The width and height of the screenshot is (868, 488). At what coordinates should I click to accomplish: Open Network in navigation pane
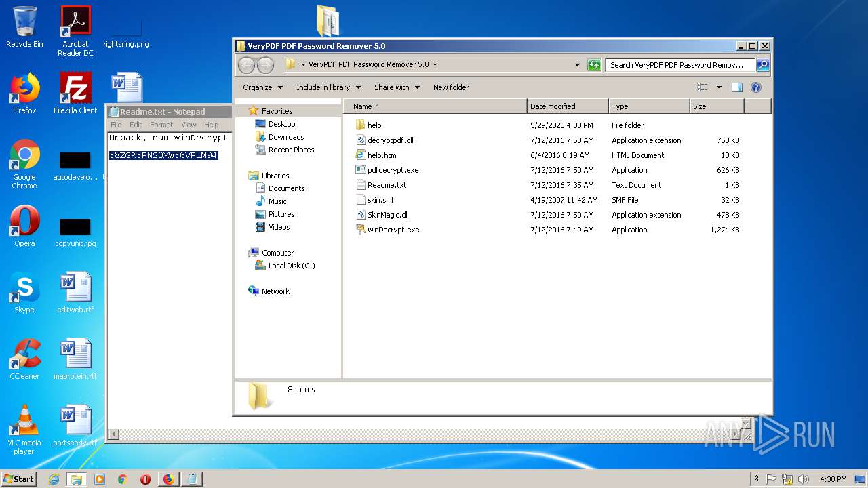(x=269, y=291)
